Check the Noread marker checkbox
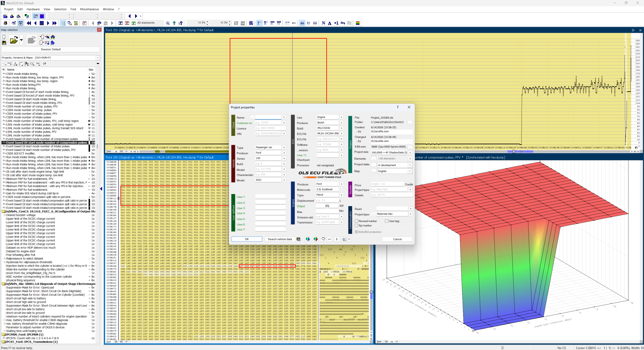Viewport: 644px width, 350px height. 356,221
